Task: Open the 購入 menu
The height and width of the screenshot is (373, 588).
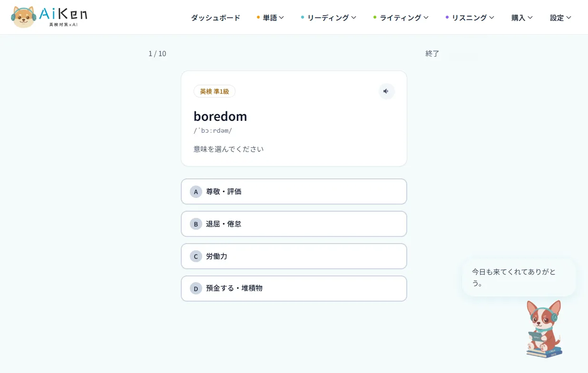Action: [x=522, y=18]
